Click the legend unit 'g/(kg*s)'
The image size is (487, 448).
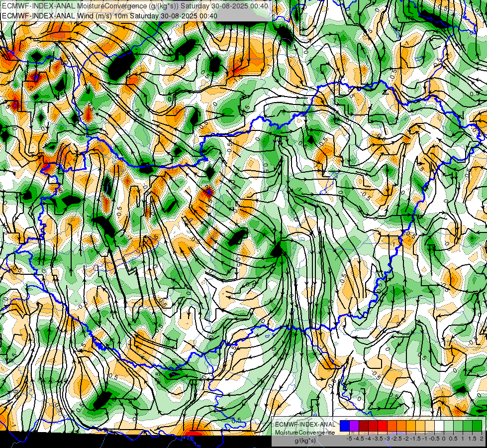coord(305,441)
